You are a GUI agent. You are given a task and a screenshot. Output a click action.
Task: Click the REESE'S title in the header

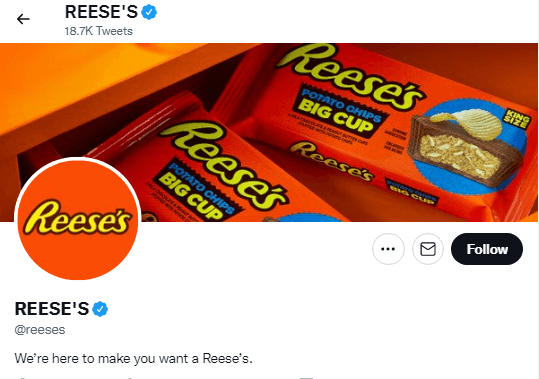click(x=101, y=12)
